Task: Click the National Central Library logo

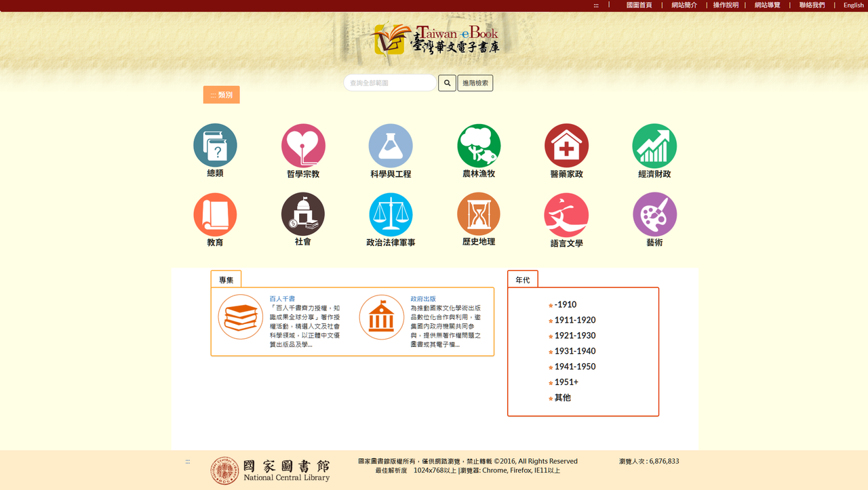Action: [270, 470]
